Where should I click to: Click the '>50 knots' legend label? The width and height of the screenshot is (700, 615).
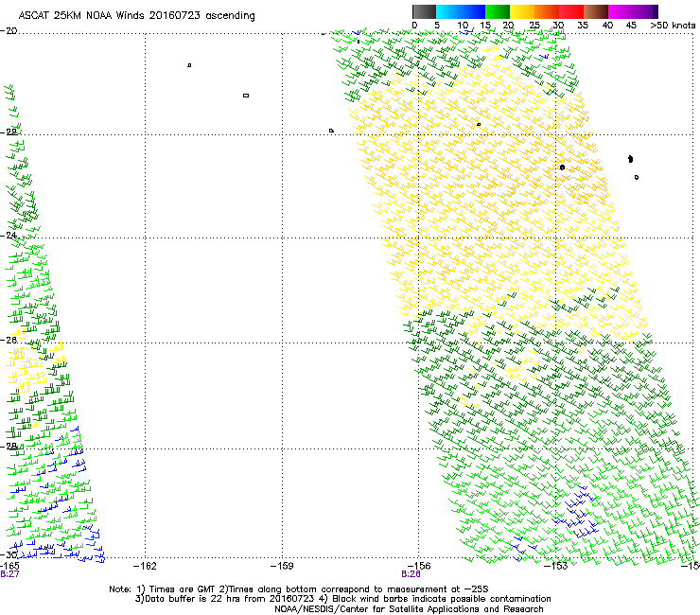click(673, 26)
